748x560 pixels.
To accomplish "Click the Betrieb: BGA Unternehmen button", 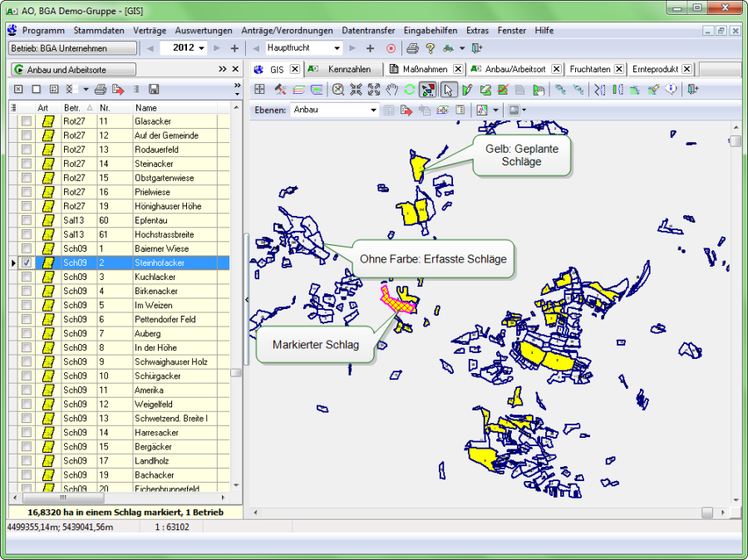I will (x=71, y=48).
